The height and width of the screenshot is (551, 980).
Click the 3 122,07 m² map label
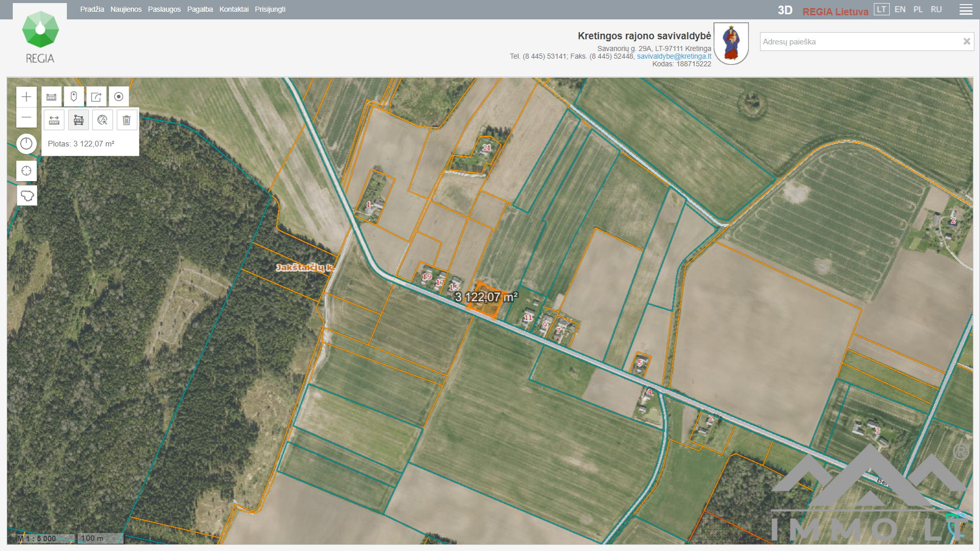tap(486, 297)
